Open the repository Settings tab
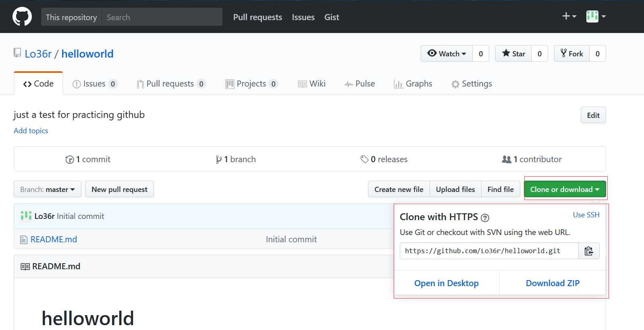644x330 pixels. [x=472, y=84]
